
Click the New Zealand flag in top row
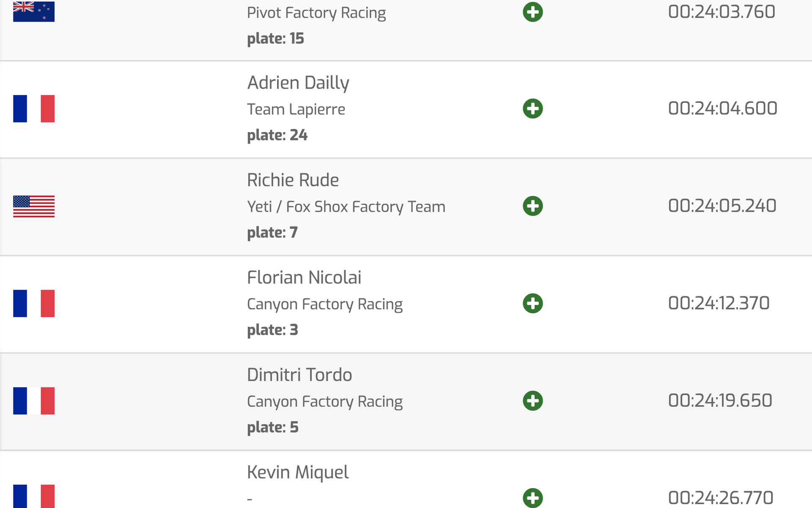tap(34, 11)
